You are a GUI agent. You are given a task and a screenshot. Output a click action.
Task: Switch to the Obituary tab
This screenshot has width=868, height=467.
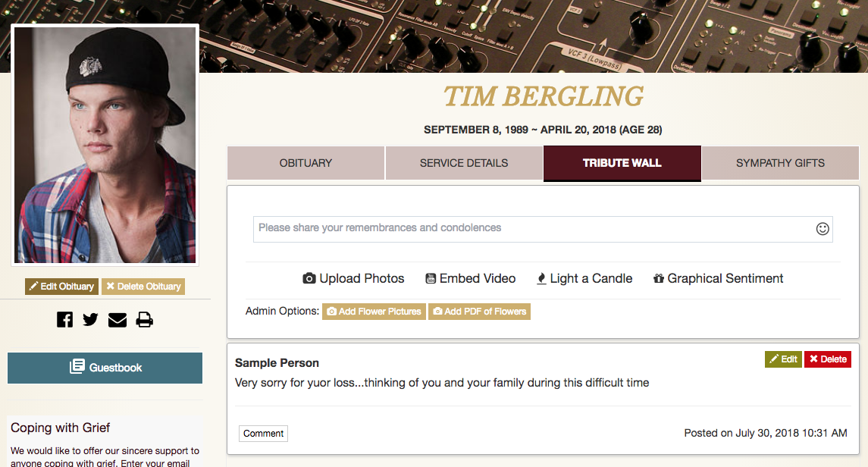[306, 163]
